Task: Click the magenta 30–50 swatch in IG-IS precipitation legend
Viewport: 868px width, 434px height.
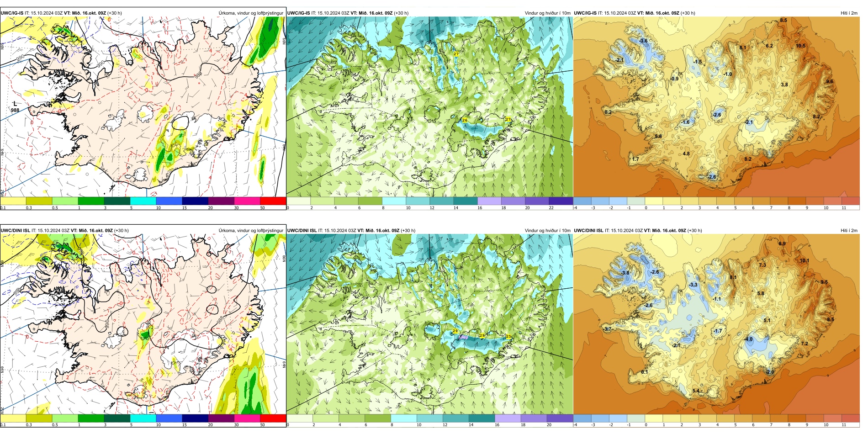Action: tap(247, 201)
